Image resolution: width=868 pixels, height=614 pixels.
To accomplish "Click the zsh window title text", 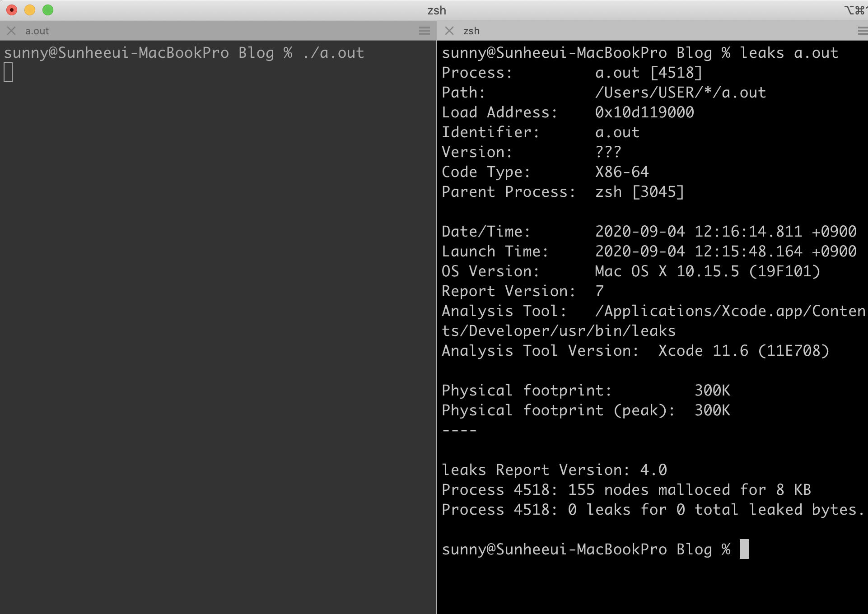I will click(x=436, y=10).
